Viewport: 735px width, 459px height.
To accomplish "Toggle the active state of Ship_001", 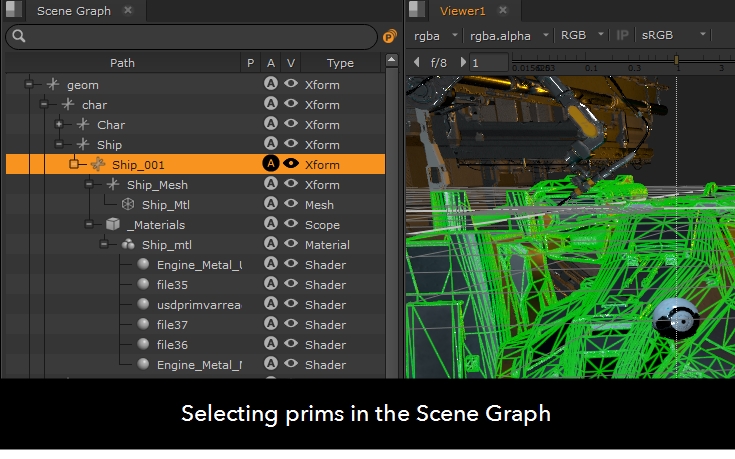I will click(270, 165).
